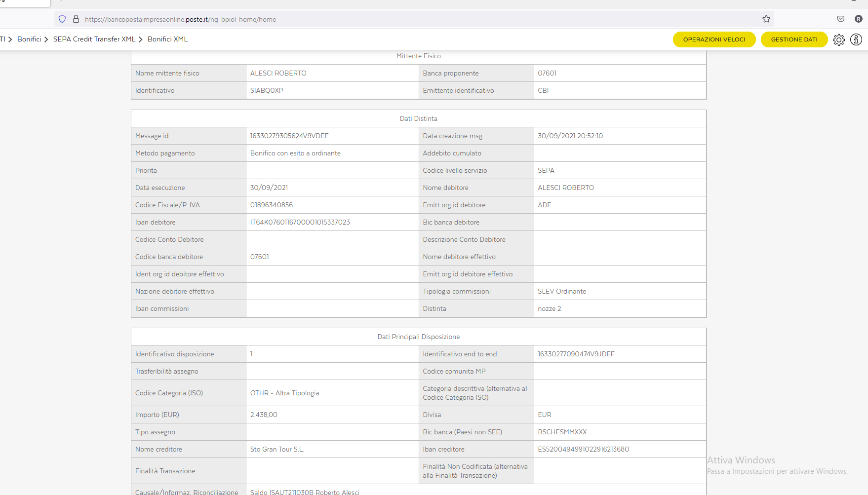Select Codice banca debitore value 07601
Screen dimensions: 868x495
point(260,257)
